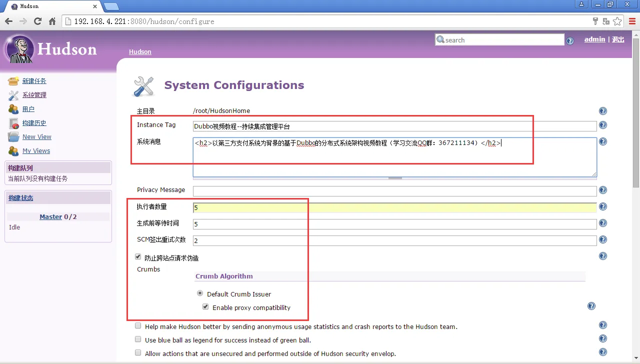Open help for 执行者数量 field
Viewport: 640px width, 364px height.
(603, 206)
